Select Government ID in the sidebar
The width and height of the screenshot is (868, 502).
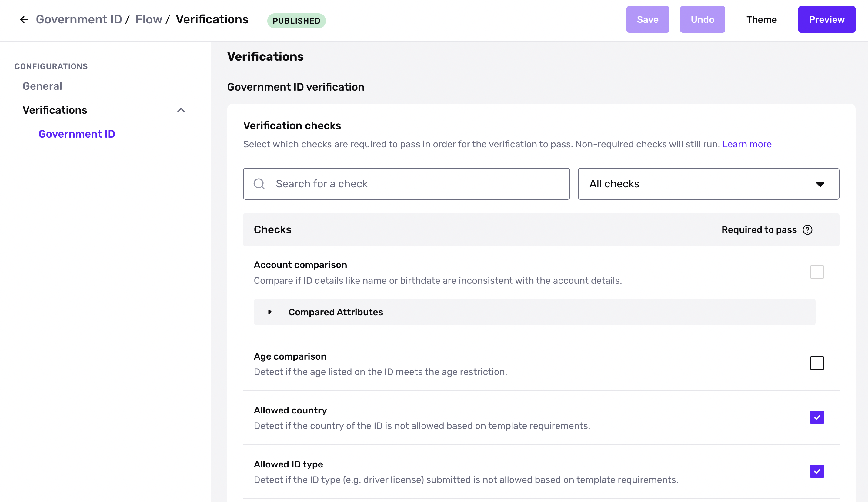pos(76,134)
